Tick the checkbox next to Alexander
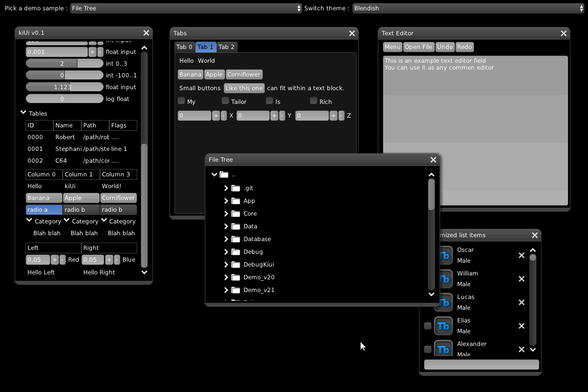 [x=428, y=349]
